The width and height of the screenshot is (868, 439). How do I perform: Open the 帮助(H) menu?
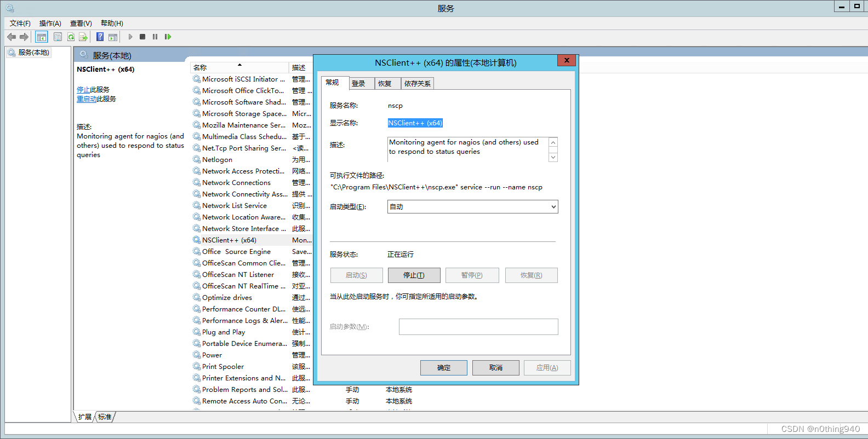pyautogui.click(x=112, y=24)
